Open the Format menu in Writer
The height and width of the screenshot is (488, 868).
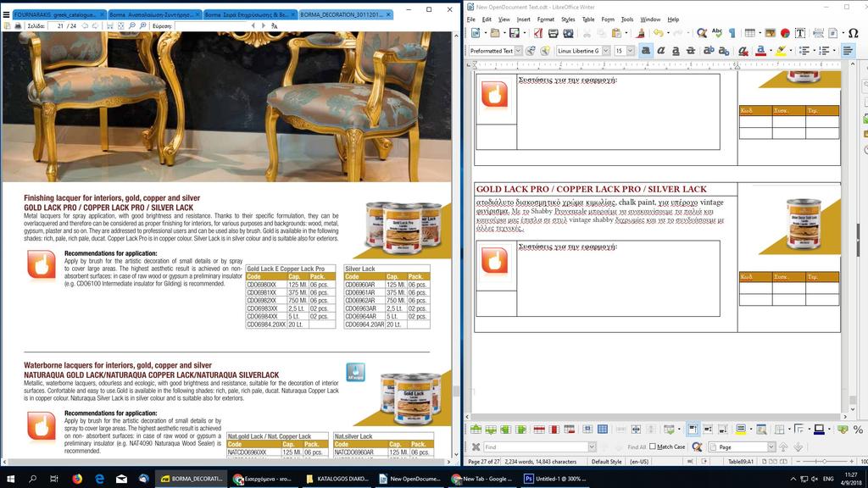click(545, 19)
